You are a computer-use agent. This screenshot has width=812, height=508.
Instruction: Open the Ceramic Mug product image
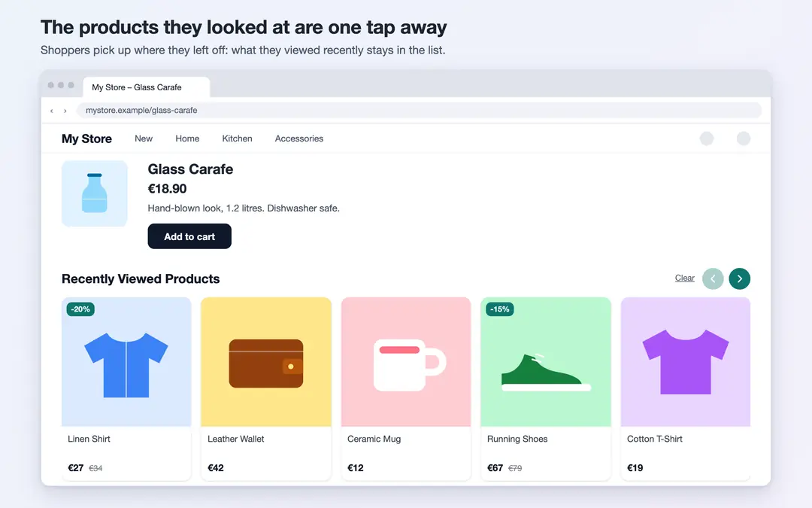pos(406,362)
